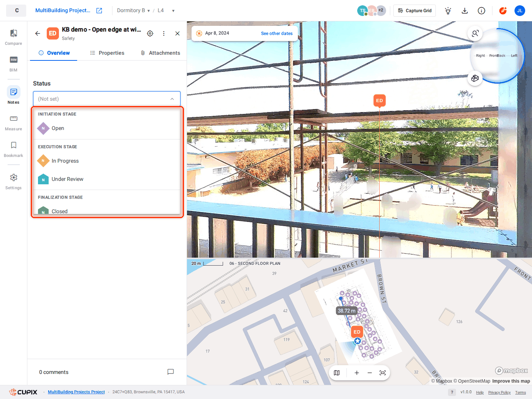This screenshot has width=532, height=399.
Task: Choose the Open status option
Action: [x=107, y=128]
